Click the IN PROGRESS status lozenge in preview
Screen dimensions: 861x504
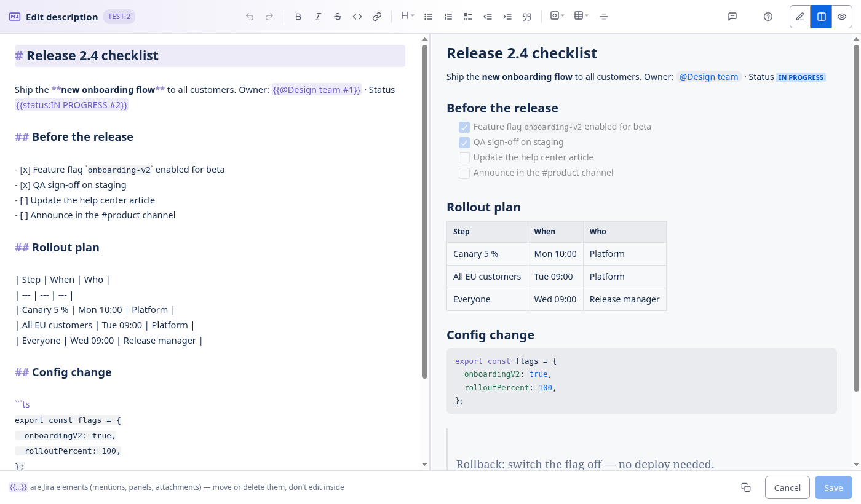[801, 77]
